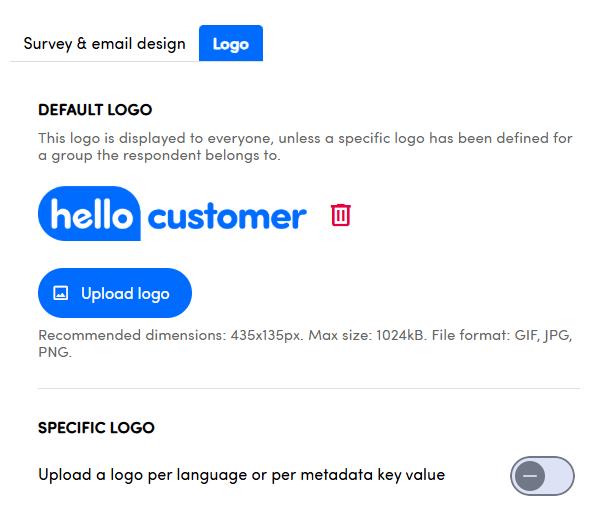The width and height of the screenshot is (606, 508).
Task: Click the SPECIFIC LOGO heading
Action: tap(96, 428)
